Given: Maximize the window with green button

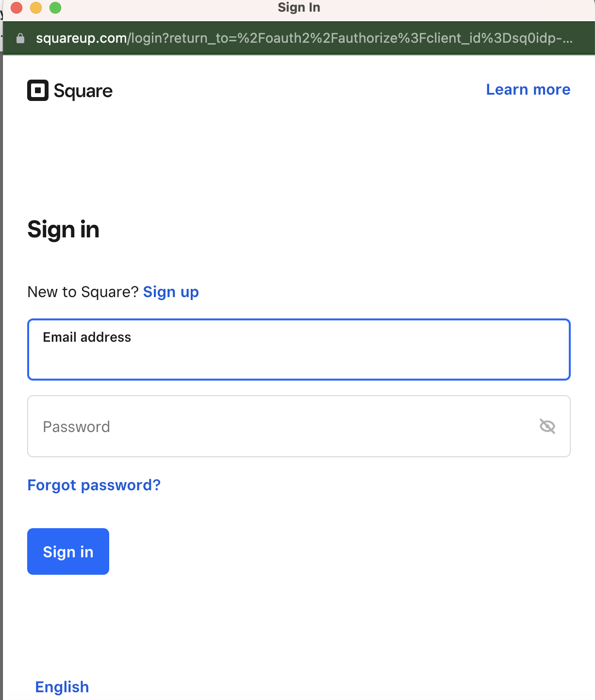Looking at the screenshot, I should tap(55, 8).
